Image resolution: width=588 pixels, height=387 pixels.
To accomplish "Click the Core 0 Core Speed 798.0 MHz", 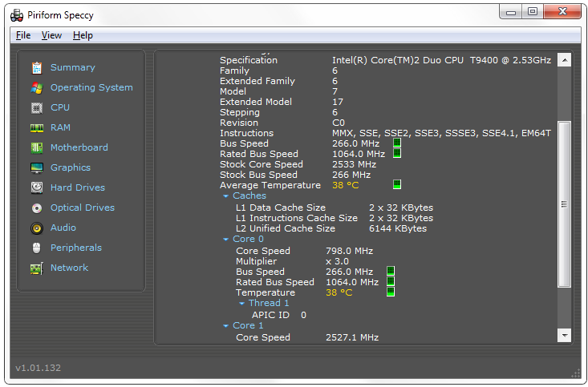I will point(349,251).
